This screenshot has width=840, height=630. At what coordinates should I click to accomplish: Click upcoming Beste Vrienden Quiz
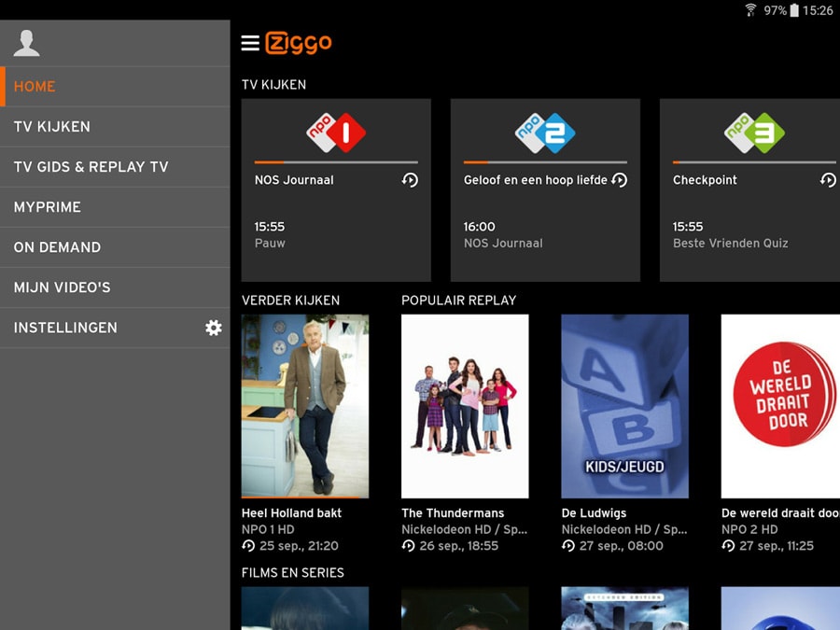(730, 244)
